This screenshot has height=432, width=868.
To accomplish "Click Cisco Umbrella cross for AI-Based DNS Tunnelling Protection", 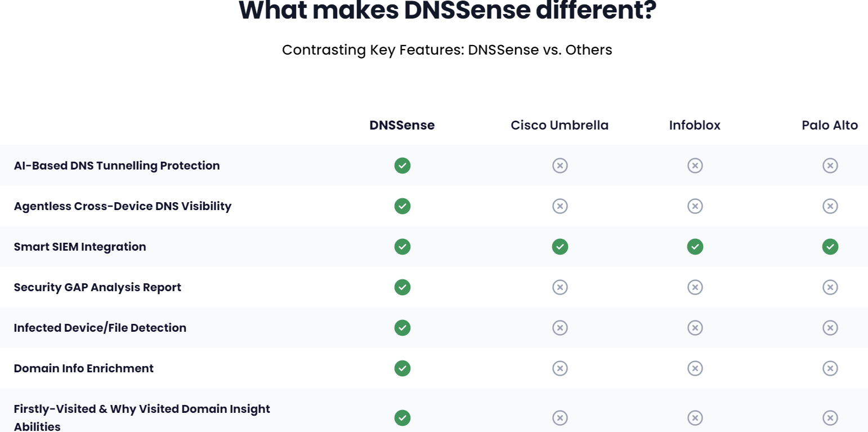I will 560,166.
